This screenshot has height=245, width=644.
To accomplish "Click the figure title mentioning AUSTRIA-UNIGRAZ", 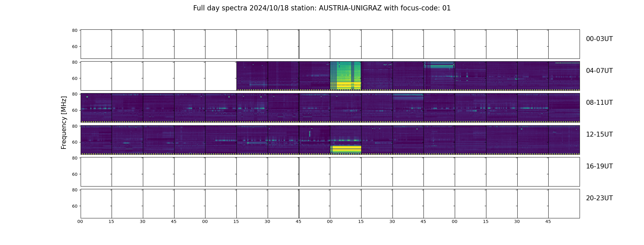I will click(x=322, y=8).
